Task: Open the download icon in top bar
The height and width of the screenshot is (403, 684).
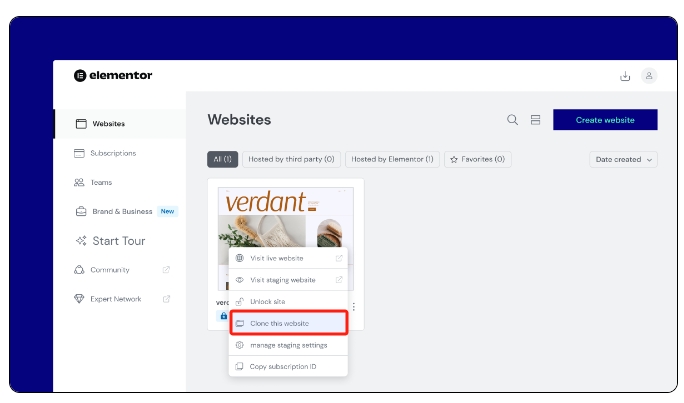Action: (625, 75)
